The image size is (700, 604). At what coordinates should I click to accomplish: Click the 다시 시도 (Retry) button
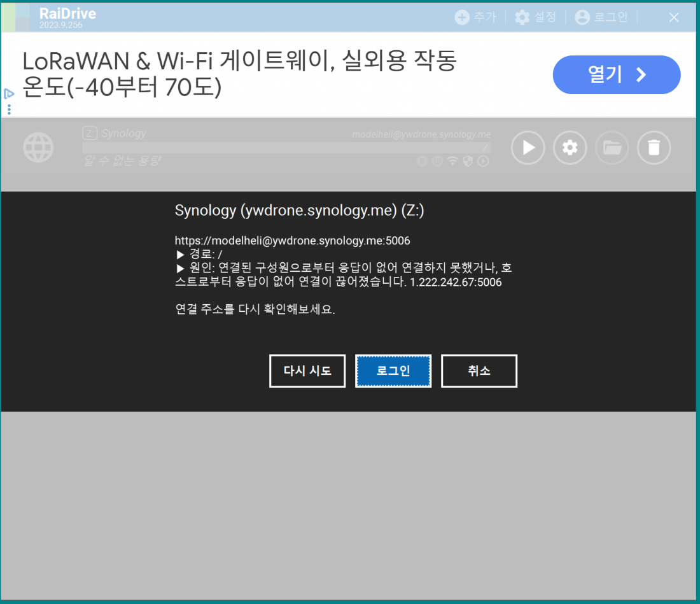click(307, 371)
